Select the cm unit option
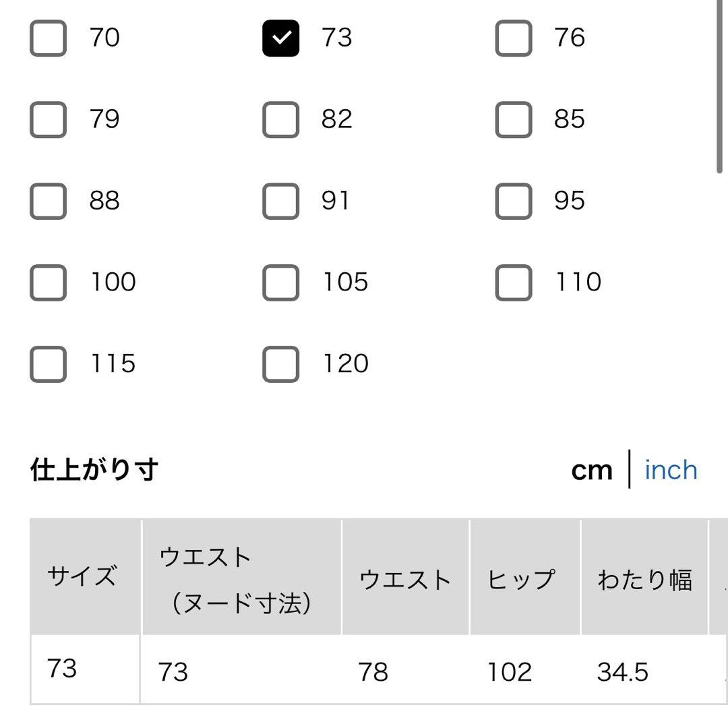The image size is (728, 728). click(591, 470)
